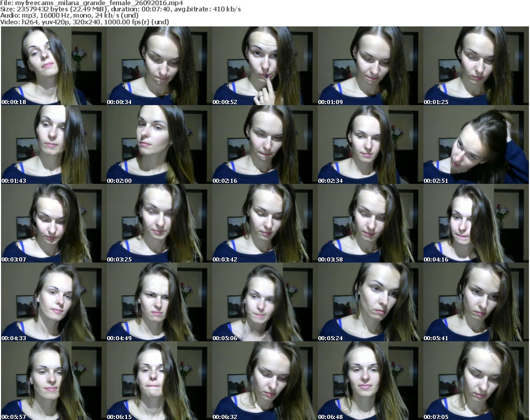Select the thumbnail timestamped 00:01:25
The width and height of the screenshot is (530, 420).
tap(476, 66)
